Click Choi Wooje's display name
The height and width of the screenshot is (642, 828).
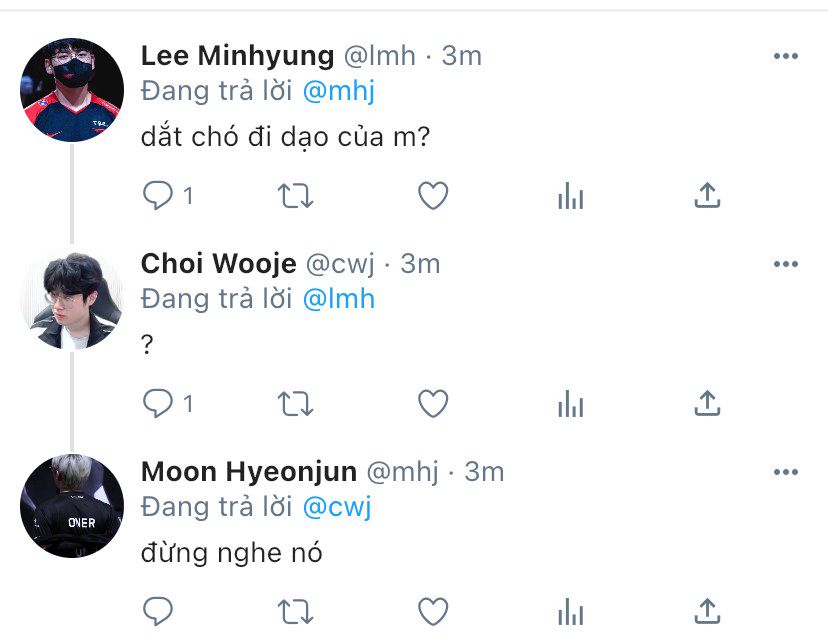tap(218, 264)
